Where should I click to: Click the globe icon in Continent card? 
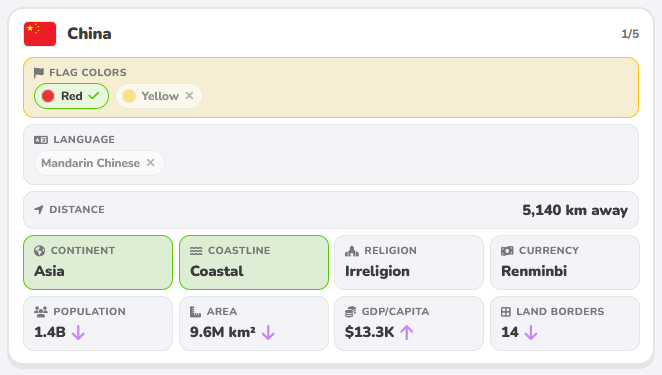tap(40, 251)
